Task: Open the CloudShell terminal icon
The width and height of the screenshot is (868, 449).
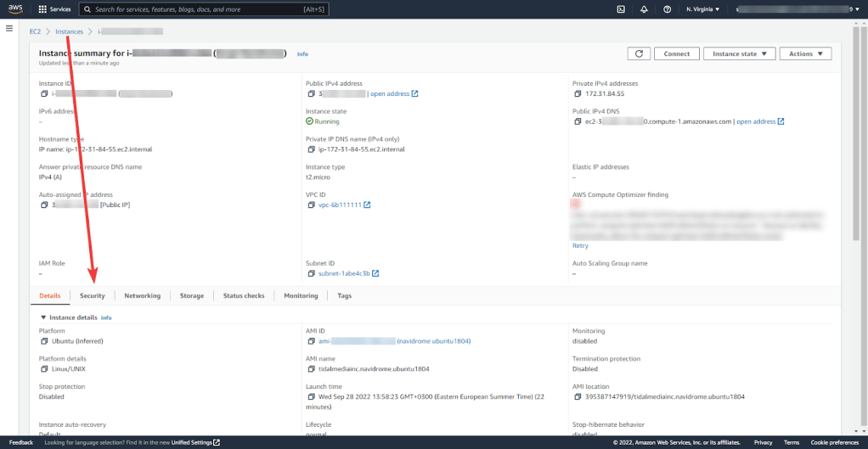Action: point(621,9)
